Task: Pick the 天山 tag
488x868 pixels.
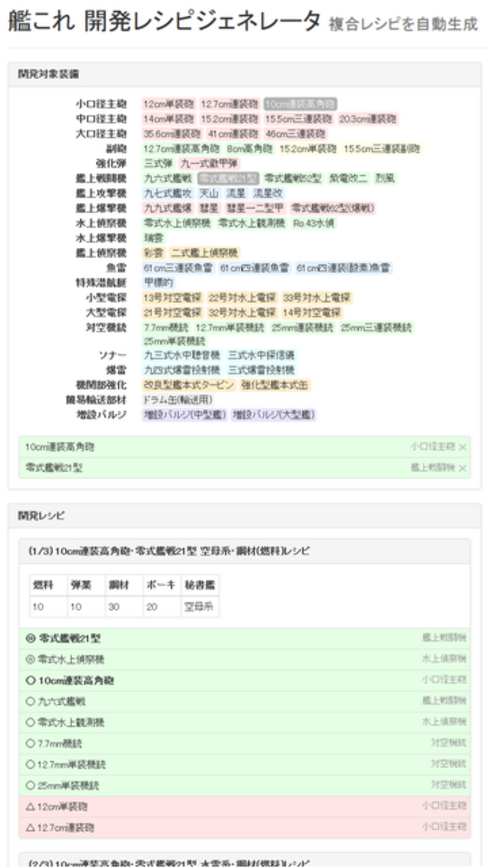Action: pos(208,193)
